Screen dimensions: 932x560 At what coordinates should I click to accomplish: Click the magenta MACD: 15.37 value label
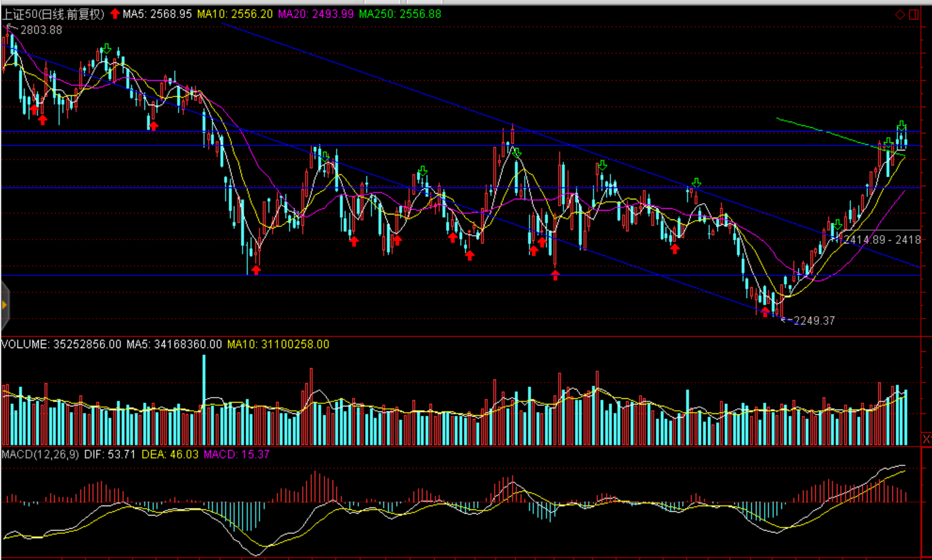pos(236,454)
